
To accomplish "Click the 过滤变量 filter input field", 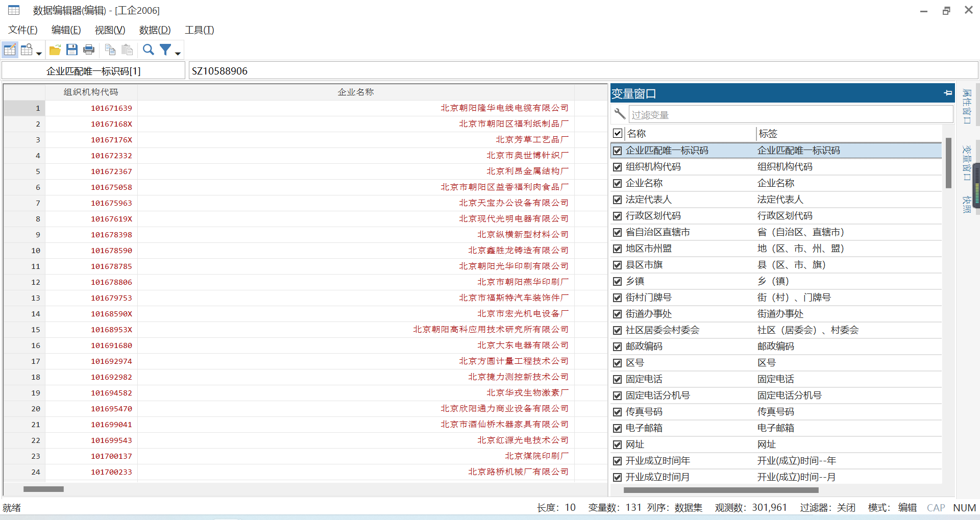I will tap(791, 114).
